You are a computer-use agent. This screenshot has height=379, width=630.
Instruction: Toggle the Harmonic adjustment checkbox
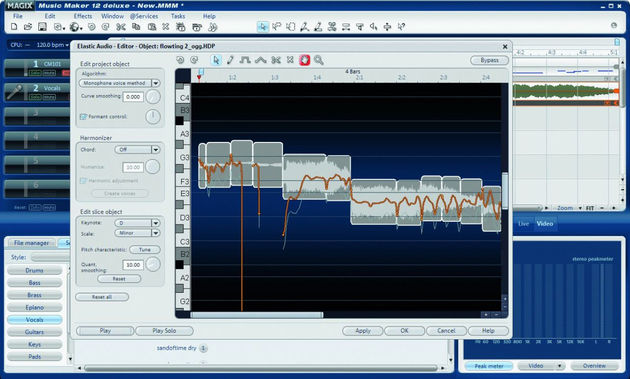tap(83, 181)
